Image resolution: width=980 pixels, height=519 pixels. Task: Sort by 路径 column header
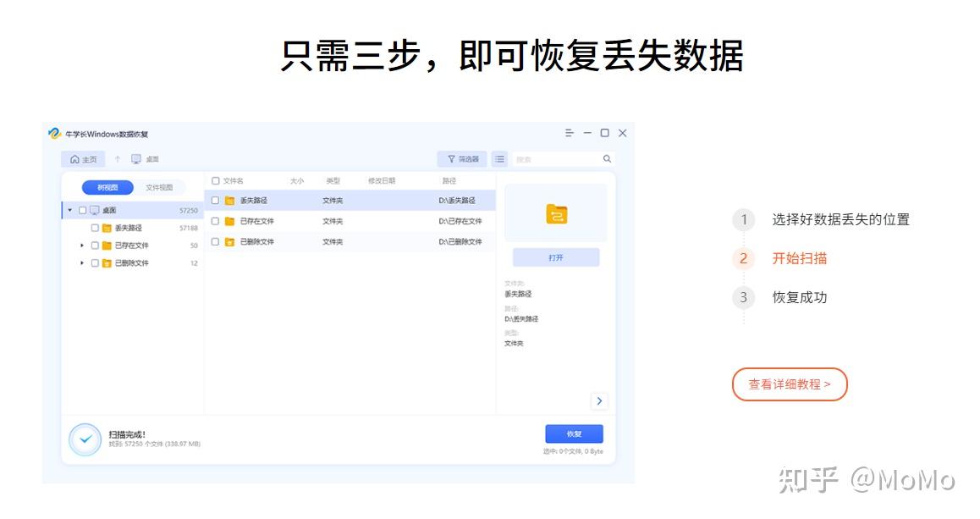[x=449, y=180]
